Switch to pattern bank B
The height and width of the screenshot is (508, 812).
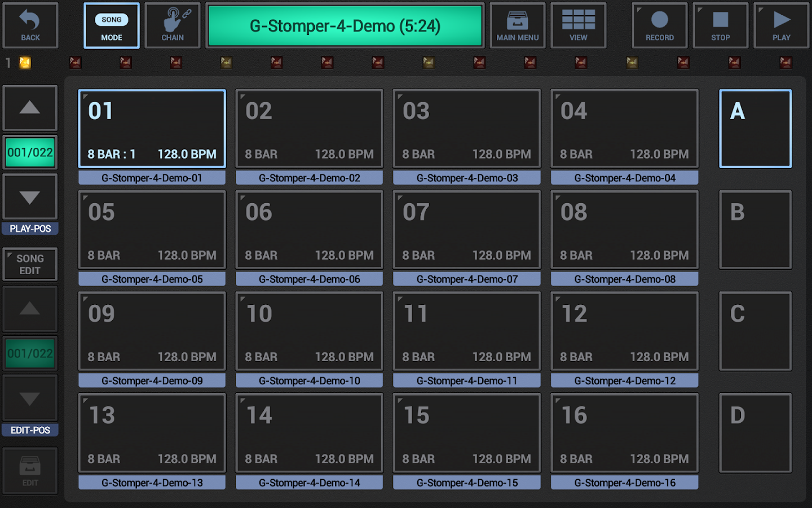click(755, 230)
